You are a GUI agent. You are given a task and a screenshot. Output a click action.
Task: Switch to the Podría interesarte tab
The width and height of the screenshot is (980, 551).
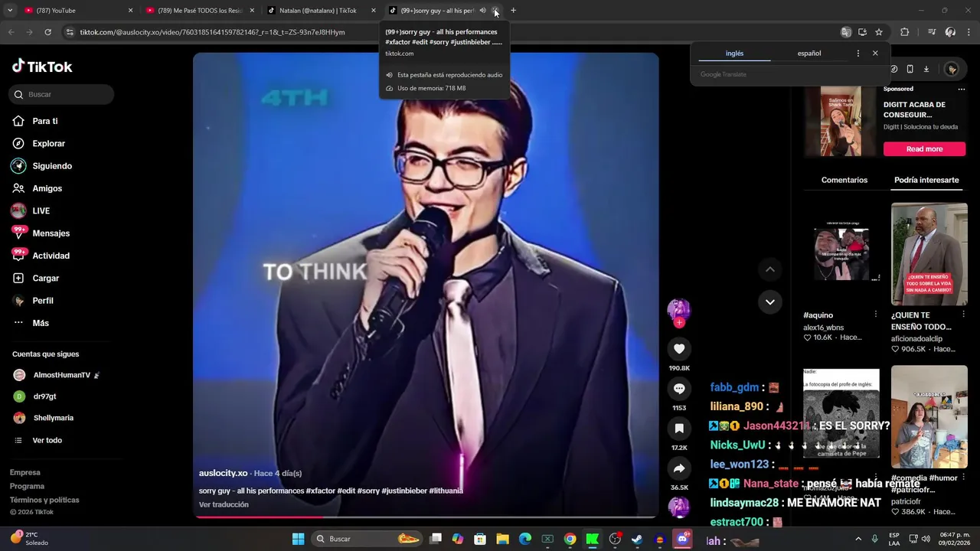(x=926, y=181)
